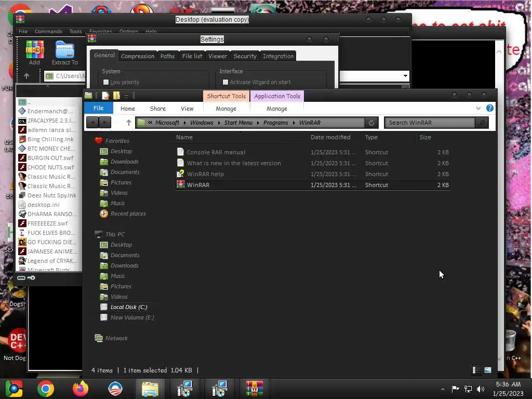This screenshot has width=532, height=399.
Task: Open the Compression tab in Settings
Action: click(137, 56)
